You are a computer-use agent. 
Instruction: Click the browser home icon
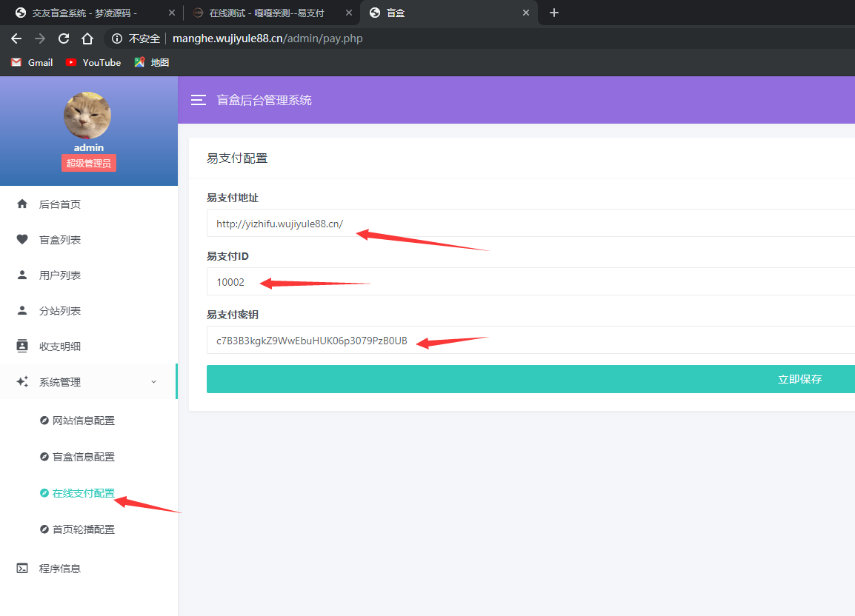[x=87, y=38]
